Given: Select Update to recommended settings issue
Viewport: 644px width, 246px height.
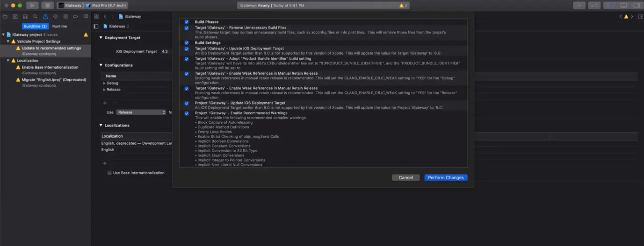Looking at the screenshot, I should (45, 50).
